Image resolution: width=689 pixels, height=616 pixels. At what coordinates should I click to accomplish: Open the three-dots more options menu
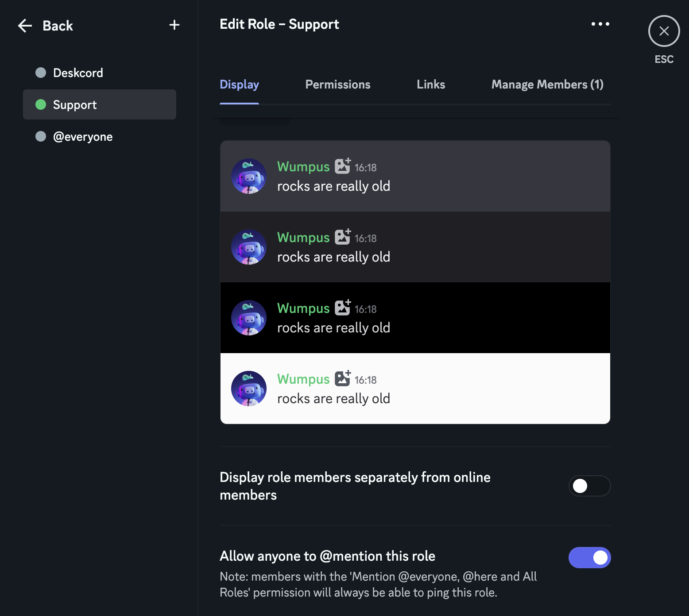pos(600,24)
